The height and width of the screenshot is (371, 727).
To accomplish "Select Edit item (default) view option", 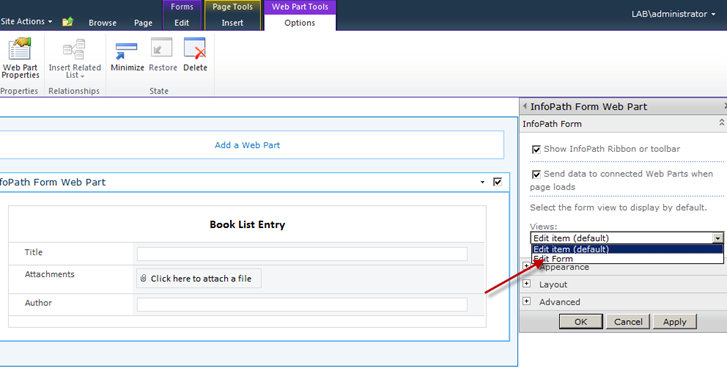I will (x=627, y=249).
